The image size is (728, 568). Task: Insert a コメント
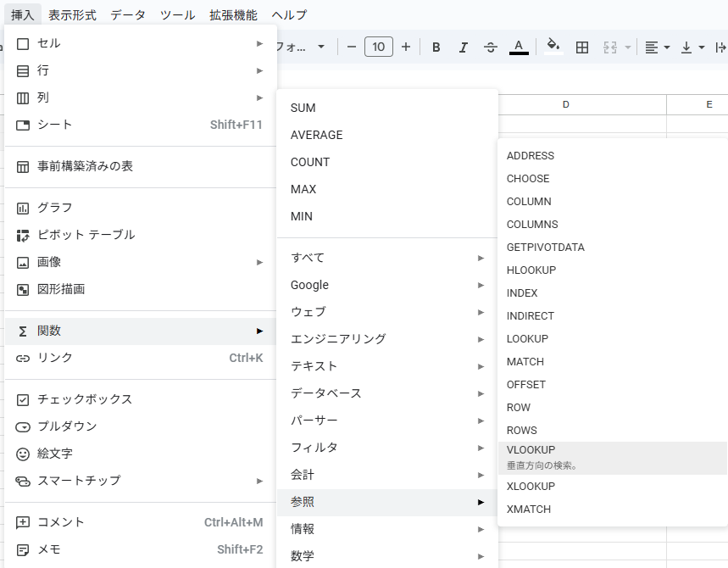pos(140,522)
